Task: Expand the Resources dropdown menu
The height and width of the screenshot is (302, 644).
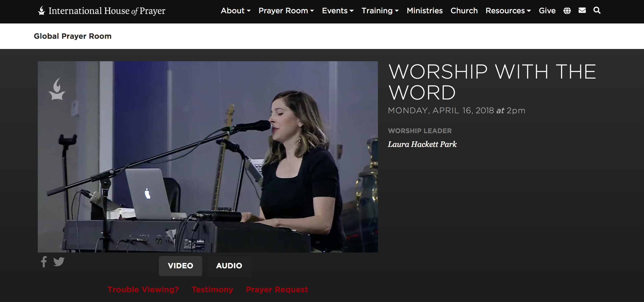Action: [x=508, y=11]
